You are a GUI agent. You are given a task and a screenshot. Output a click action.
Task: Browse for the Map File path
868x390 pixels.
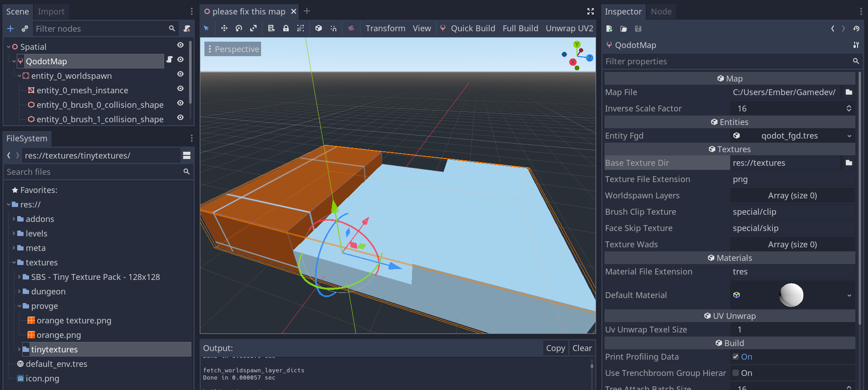[849, 92]
